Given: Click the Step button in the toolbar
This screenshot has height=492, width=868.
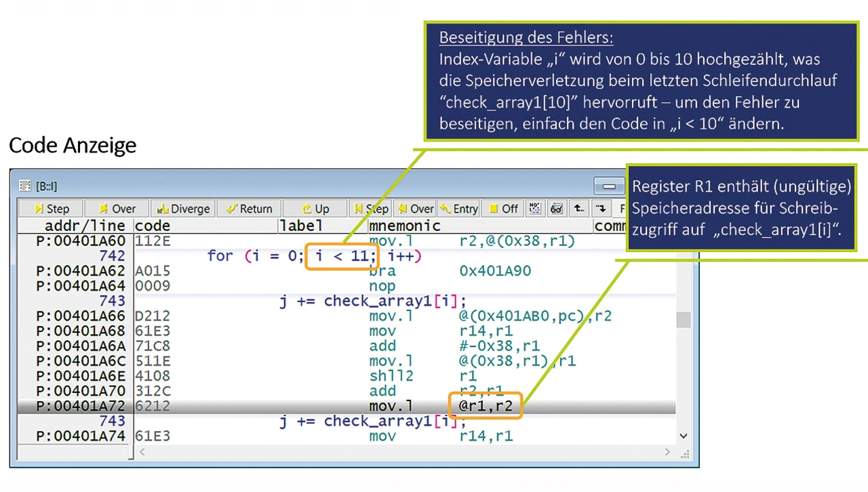Looking at the screenshot, I should (52, 209).
